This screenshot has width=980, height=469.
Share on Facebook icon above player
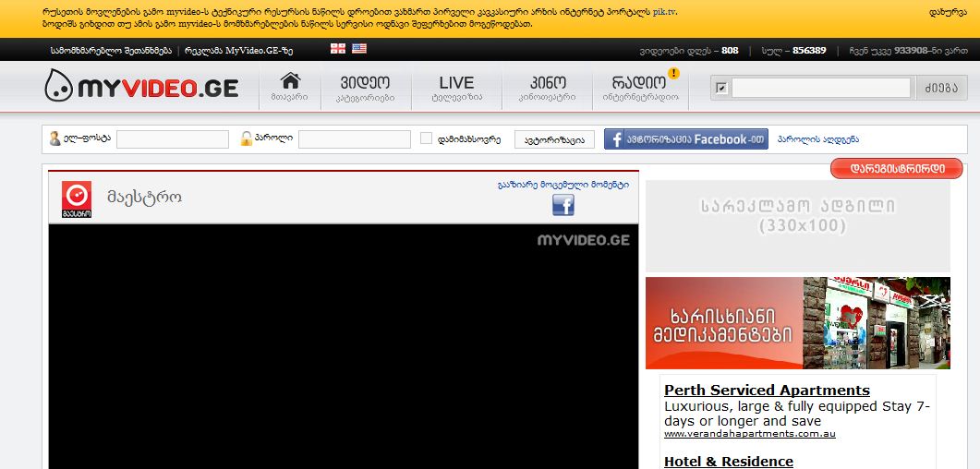[x=563, y=205]
